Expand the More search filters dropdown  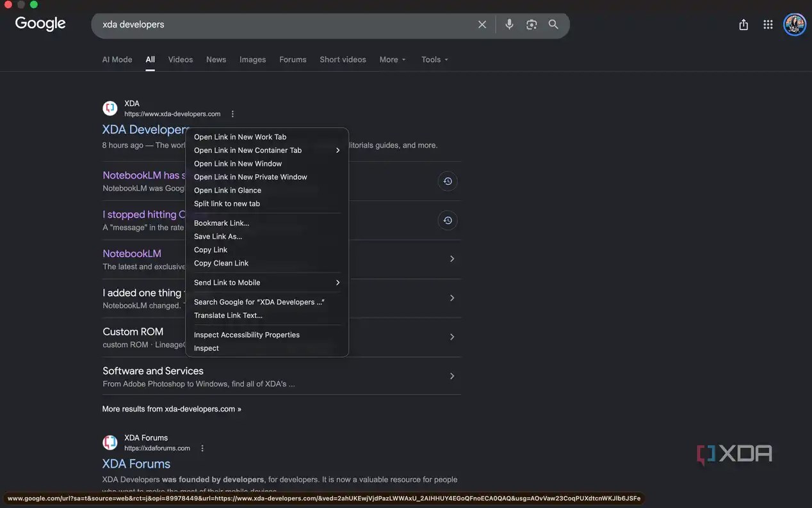coord(393,60)
